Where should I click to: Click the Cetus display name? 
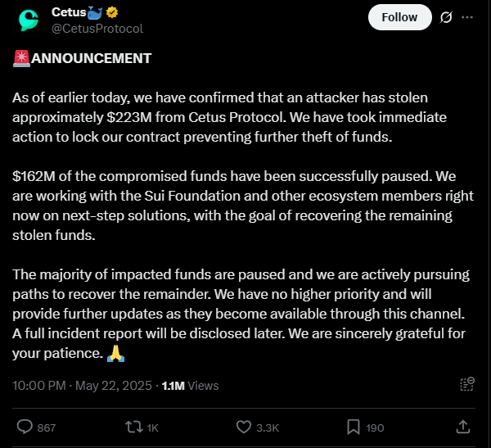71,13
